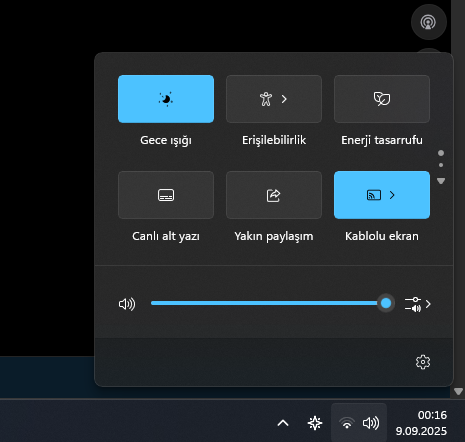Select the first page indicator dot

pos(441,153)
